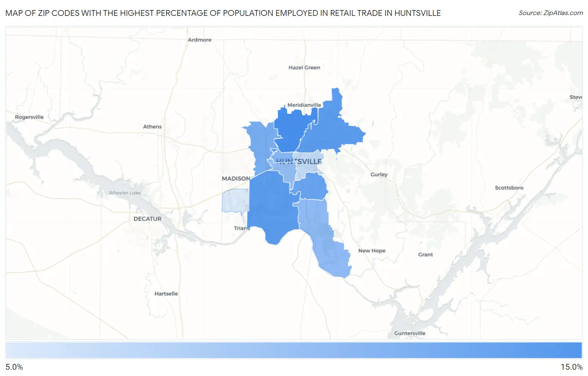
Task: Click the Source: ZipAtlas.com attribution
Action: click(x=551, y=13)
